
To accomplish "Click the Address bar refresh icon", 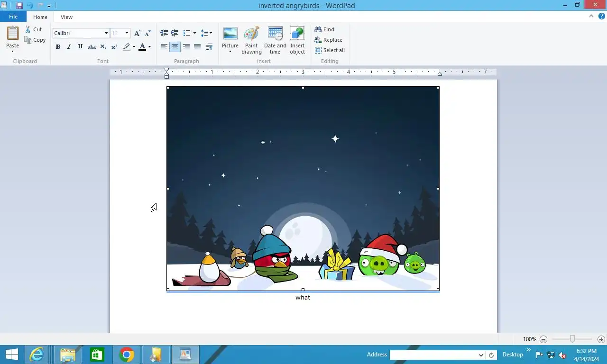I will pos(491,355).
